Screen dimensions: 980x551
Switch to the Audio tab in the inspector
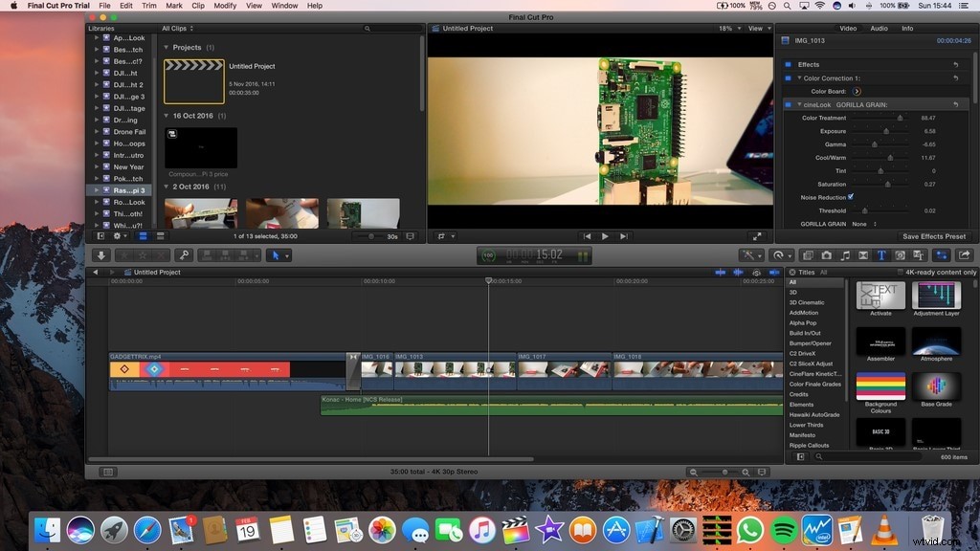[x=879, y=29]
